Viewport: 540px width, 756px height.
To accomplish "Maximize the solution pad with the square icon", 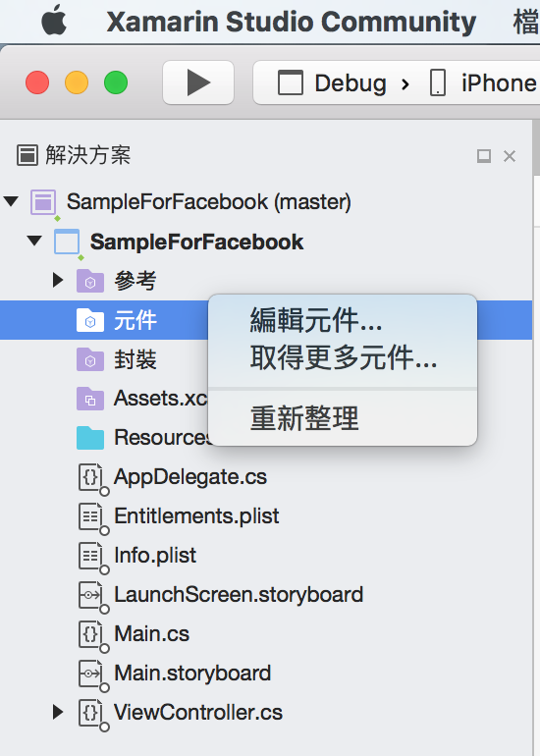I will tap(484, 156).
